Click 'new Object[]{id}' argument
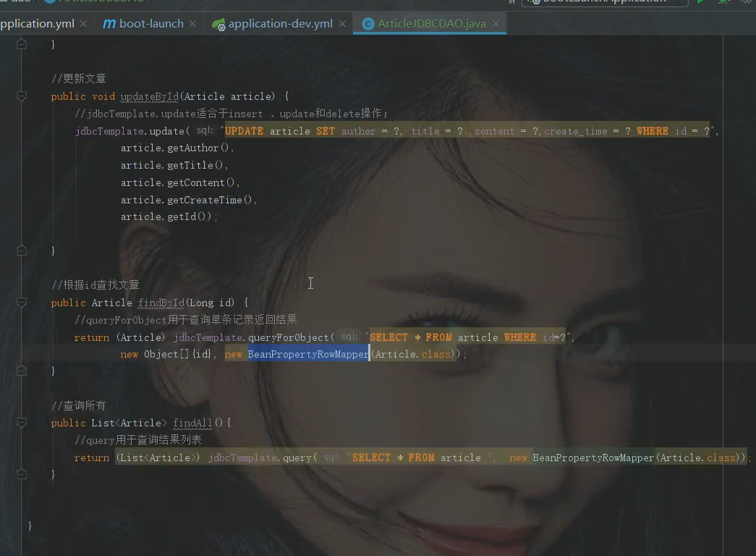Viewport: 756px width, 556px height. (166, 354)
